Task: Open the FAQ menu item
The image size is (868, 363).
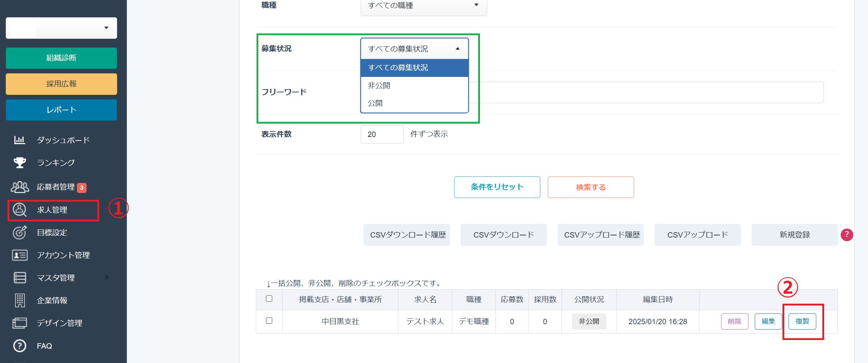Action: (45, 346)
